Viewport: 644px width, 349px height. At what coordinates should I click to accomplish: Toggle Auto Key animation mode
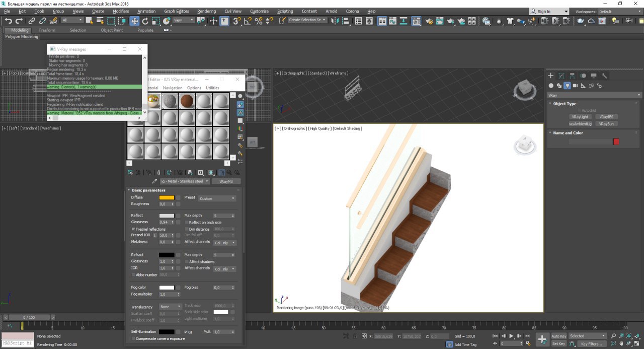[x=558, y=336]
